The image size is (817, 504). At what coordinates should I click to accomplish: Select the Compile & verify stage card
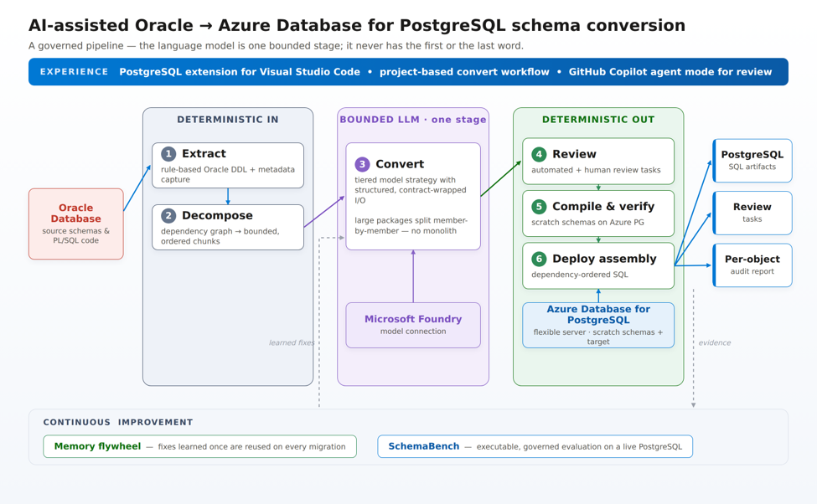(x=598, y=213)
